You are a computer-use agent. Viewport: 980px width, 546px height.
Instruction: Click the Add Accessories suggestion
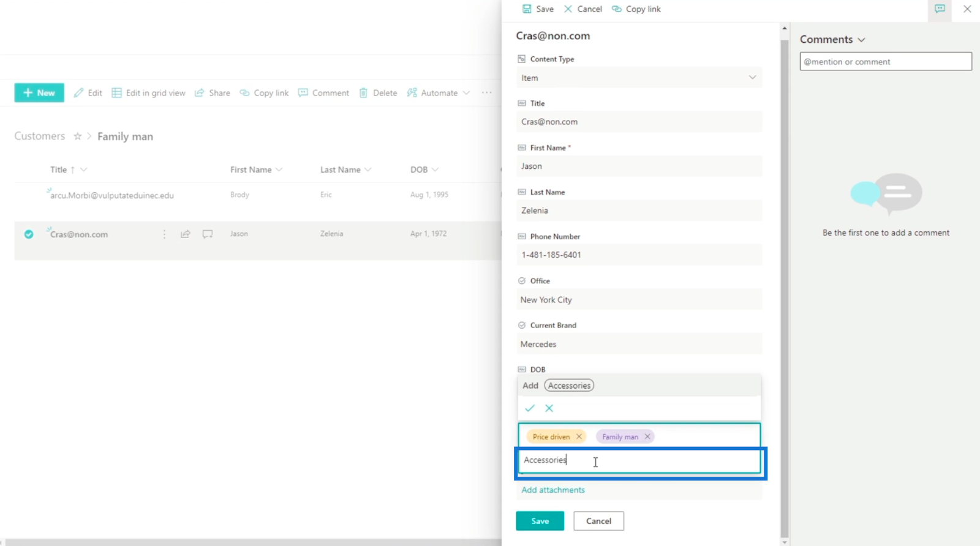click(639, 386)
